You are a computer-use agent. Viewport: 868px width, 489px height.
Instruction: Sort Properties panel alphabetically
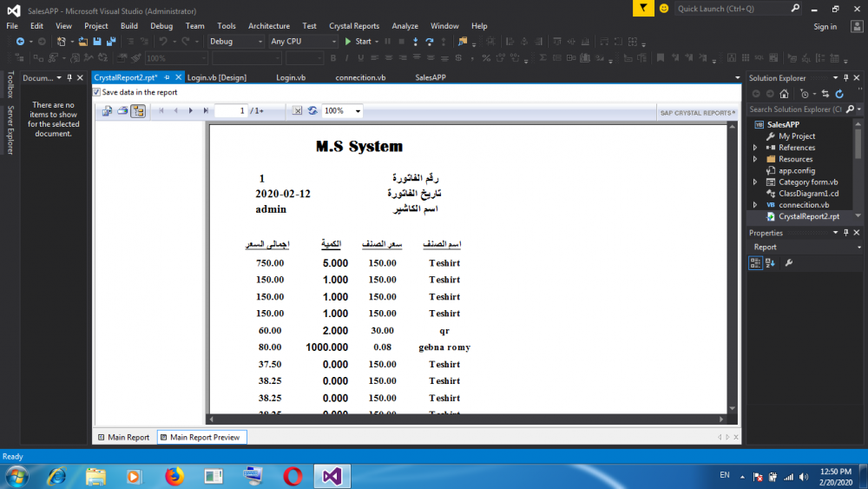pyautogui.click(x=770, y=263)
